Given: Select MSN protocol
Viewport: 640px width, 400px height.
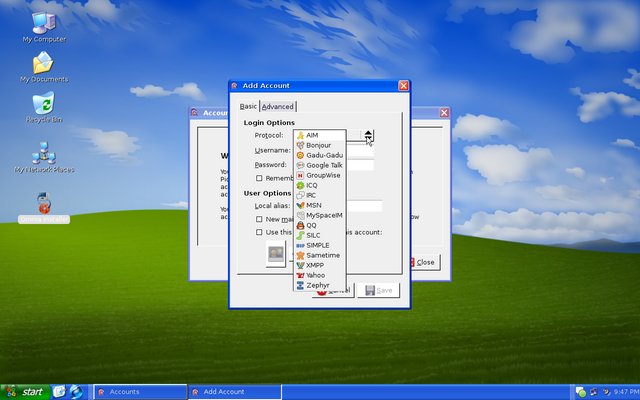Looking at the screenshot, I should [x=320, y=205].
